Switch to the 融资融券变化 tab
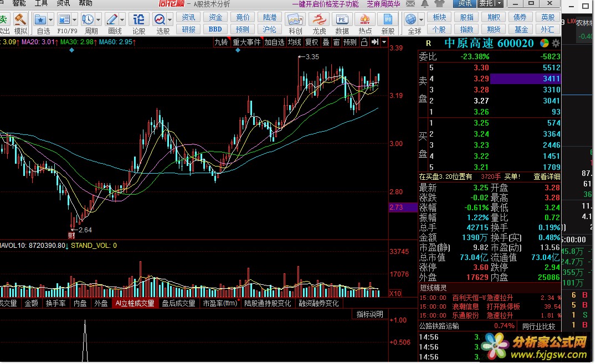Viewport: 596px width, 364px height. coord(318,303)
